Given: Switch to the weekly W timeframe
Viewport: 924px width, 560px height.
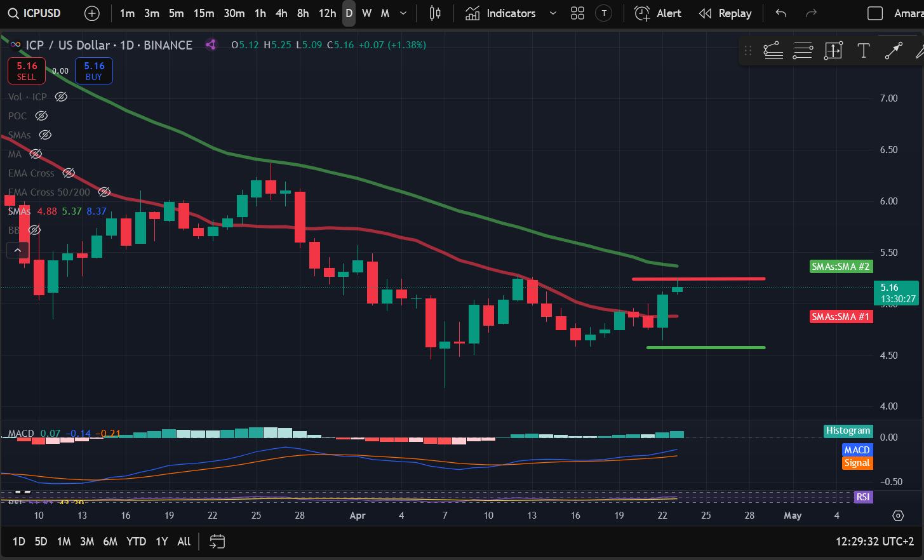Looking at the screenshot, I should coord(366,13).
